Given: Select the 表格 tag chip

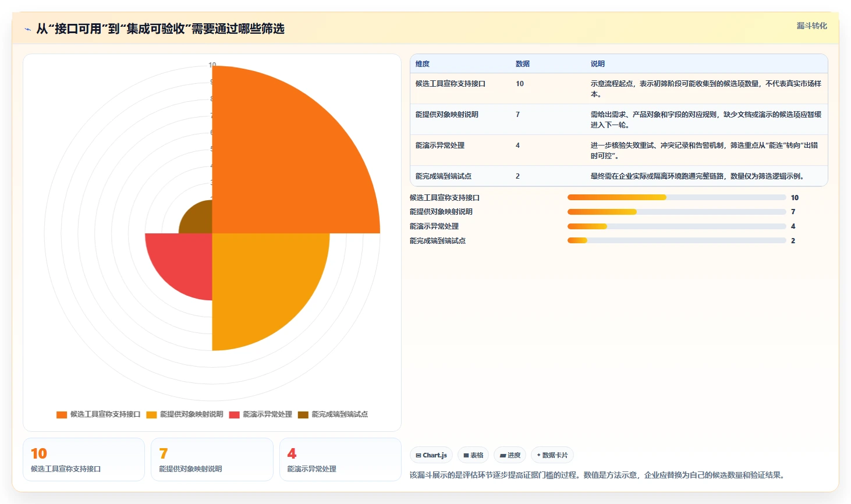Looking at the screenshot, I should click(x=473, y=455).
